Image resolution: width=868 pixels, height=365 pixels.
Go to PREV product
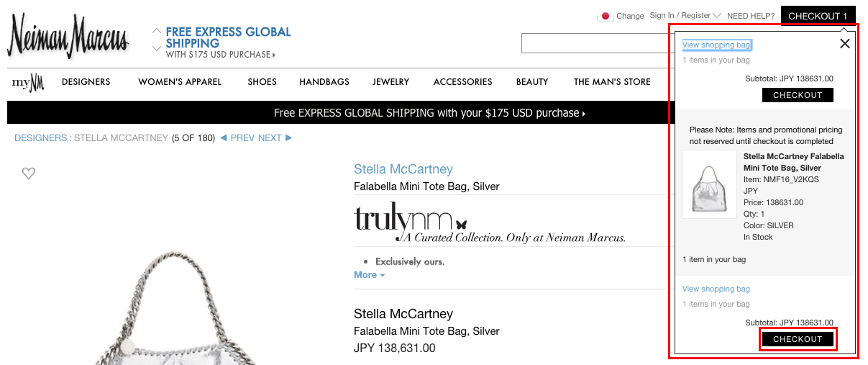[237, 138]
